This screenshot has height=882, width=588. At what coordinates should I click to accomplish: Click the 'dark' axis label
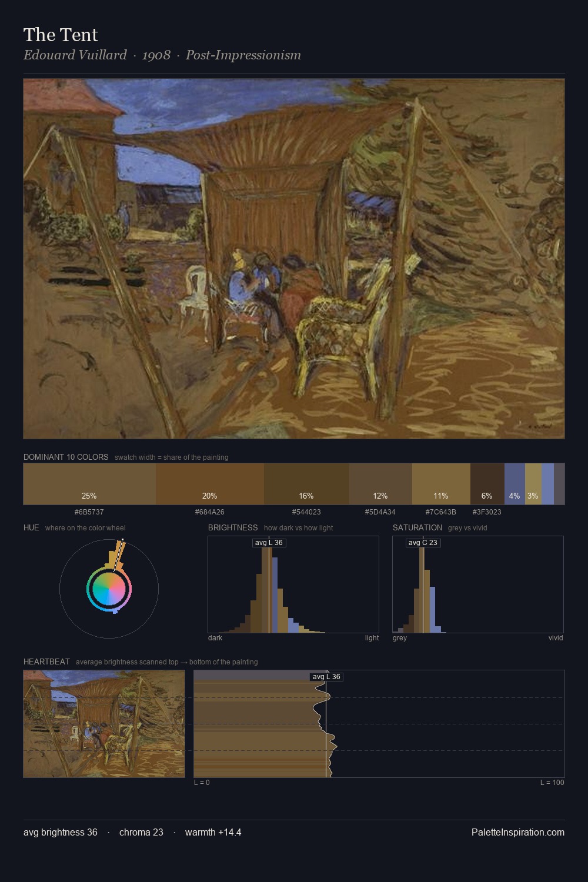coord(215,638)
